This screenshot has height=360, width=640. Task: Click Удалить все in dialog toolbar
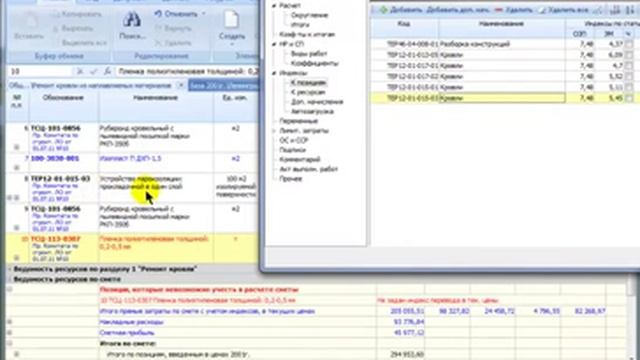pos(564,10)
